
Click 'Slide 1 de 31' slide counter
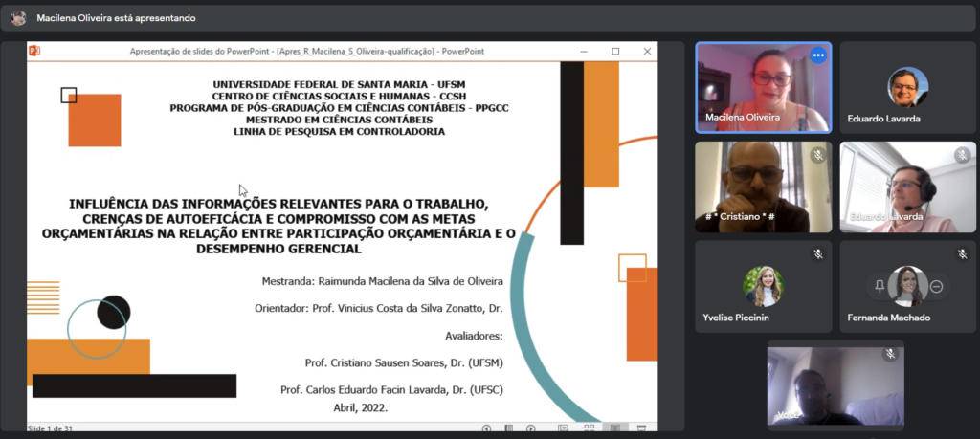50,428
